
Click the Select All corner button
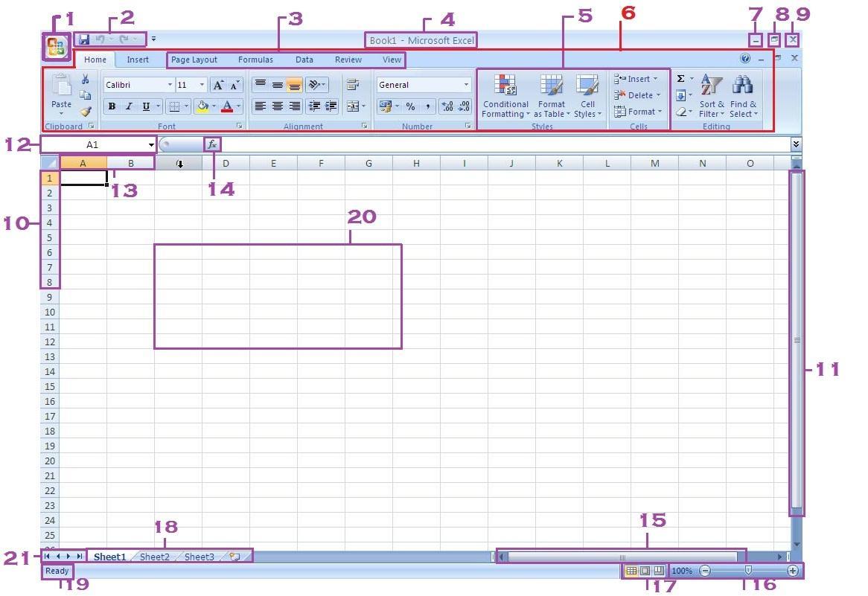(49, 163)
